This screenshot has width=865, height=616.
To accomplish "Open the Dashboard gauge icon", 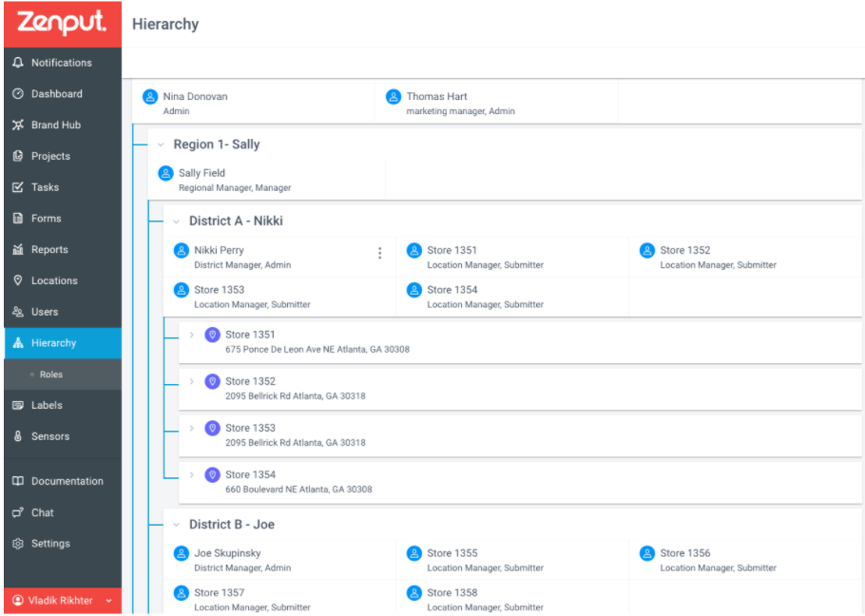I will [18, 94].
